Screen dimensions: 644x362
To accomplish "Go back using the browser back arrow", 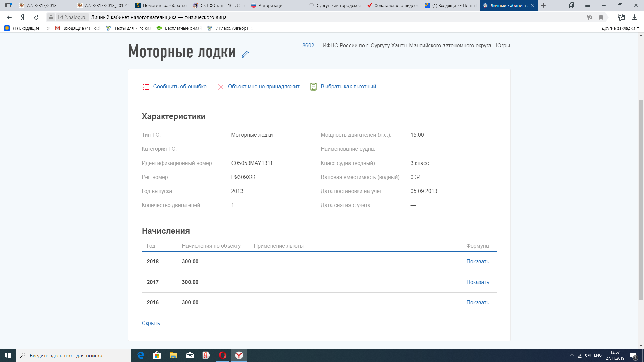I will (x=9, y=17).
